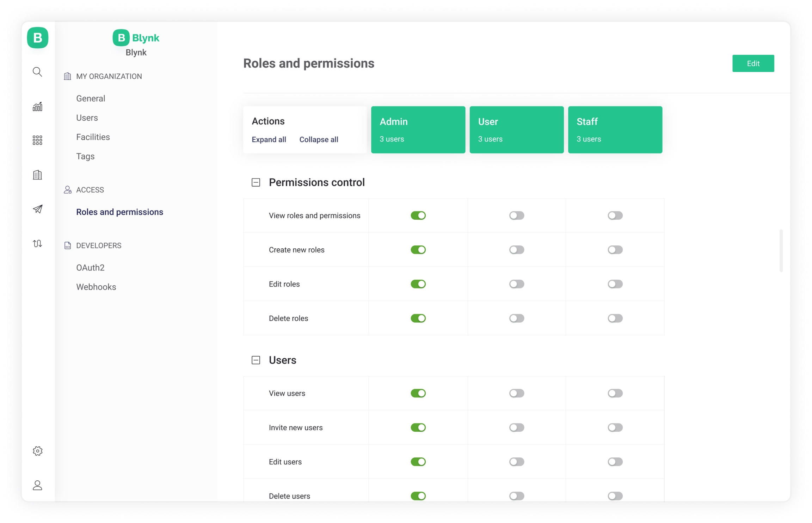
Task: Open the apps grid icon
Action: pyautogui.click(x=37, y=140)
